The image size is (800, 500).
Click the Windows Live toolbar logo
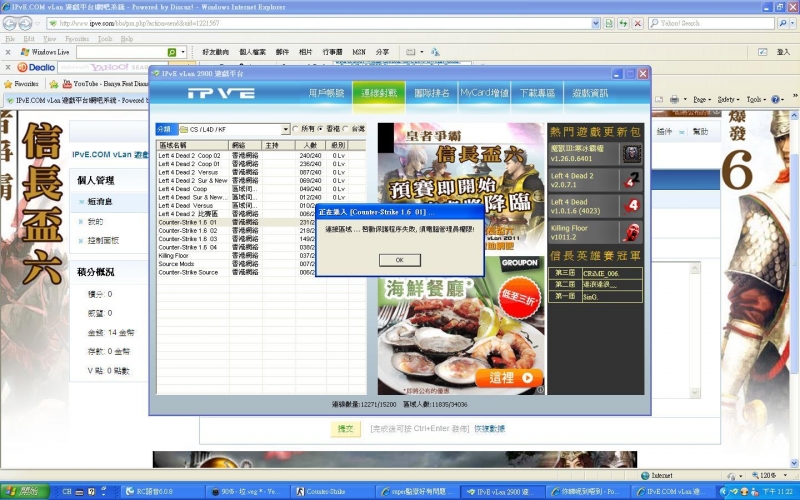point(45,52)
